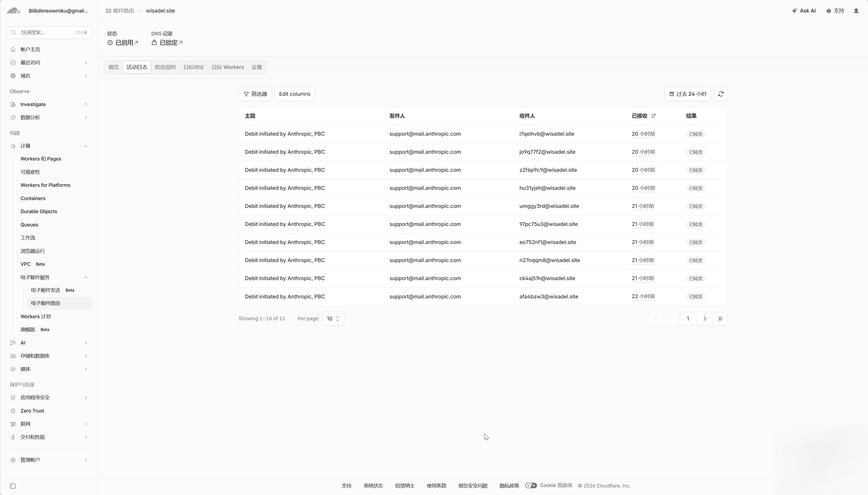Switch to the 概览 tab
The width and height of the screenshot is (868, 495).
click(x=114, y=67)
